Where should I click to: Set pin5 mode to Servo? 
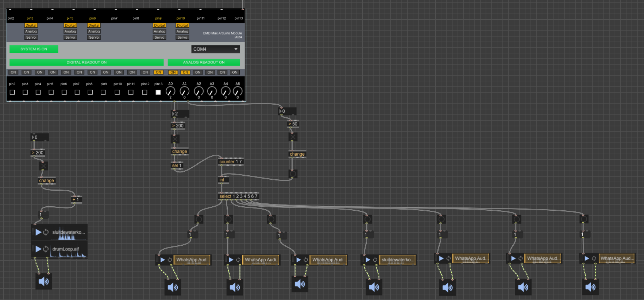[70, 37]
